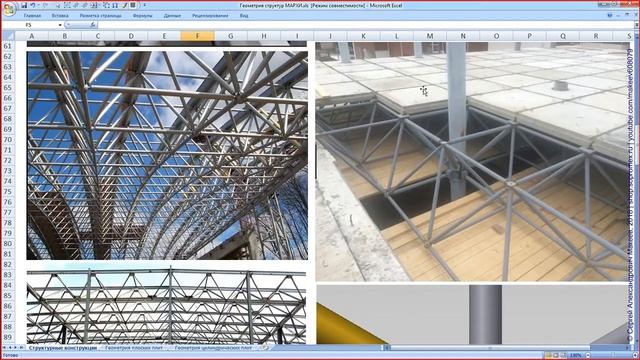
Task: Click the Select All corner button
Action: pos(8,36)
